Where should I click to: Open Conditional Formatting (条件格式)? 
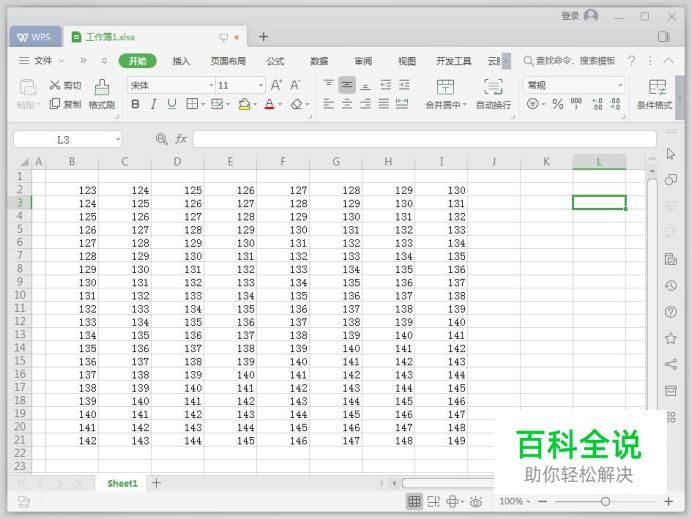pos(655,94)
